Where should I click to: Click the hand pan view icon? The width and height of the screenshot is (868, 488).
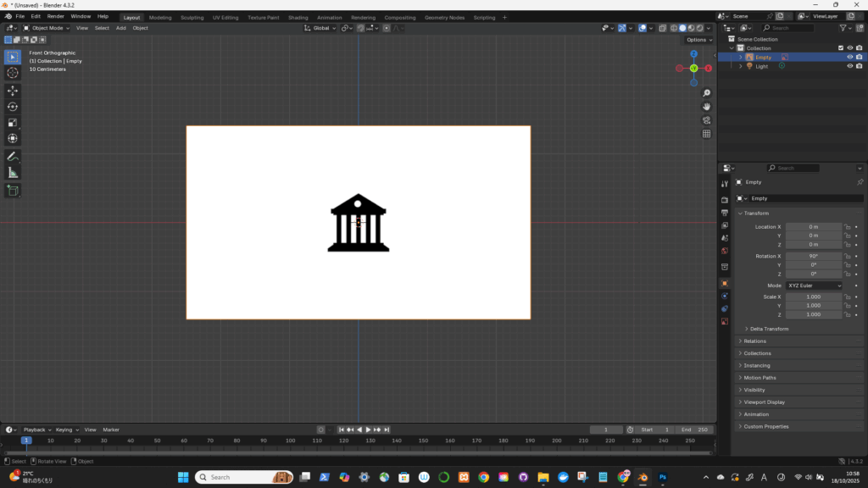[x=706, y=107]
